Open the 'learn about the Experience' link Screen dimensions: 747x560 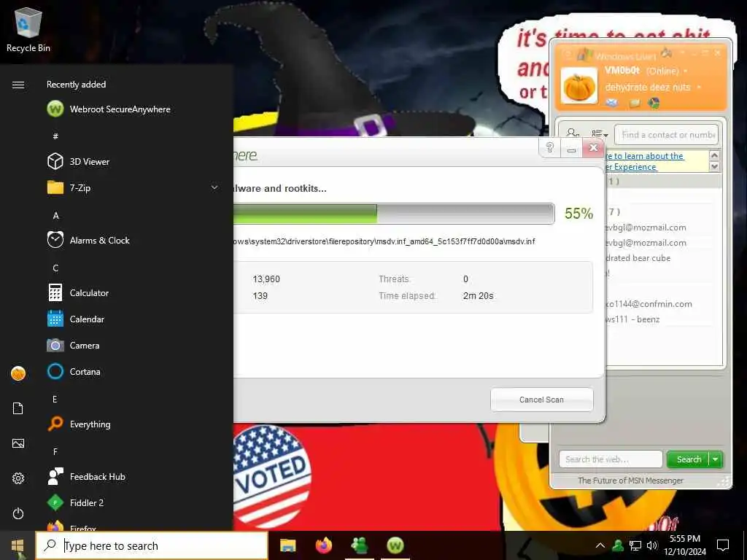645,161
